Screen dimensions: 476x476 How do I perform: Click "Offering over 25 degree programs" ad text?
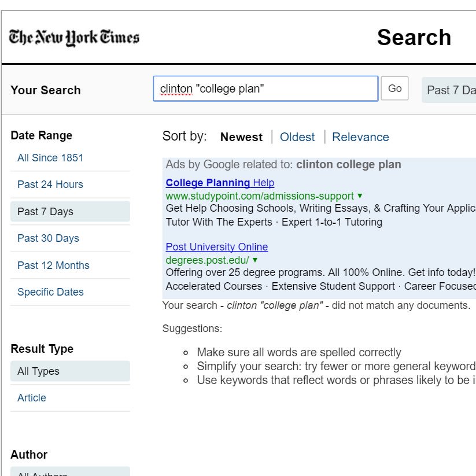[320, 272]
